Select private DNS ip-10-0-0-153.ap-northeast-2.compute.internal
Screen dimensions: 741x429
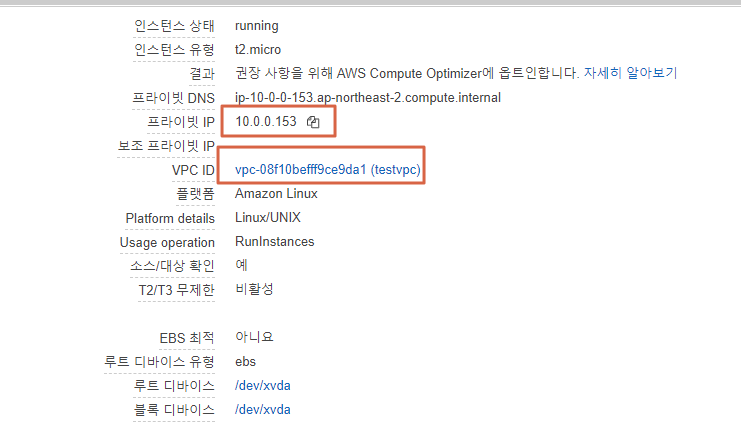[368, 97]
